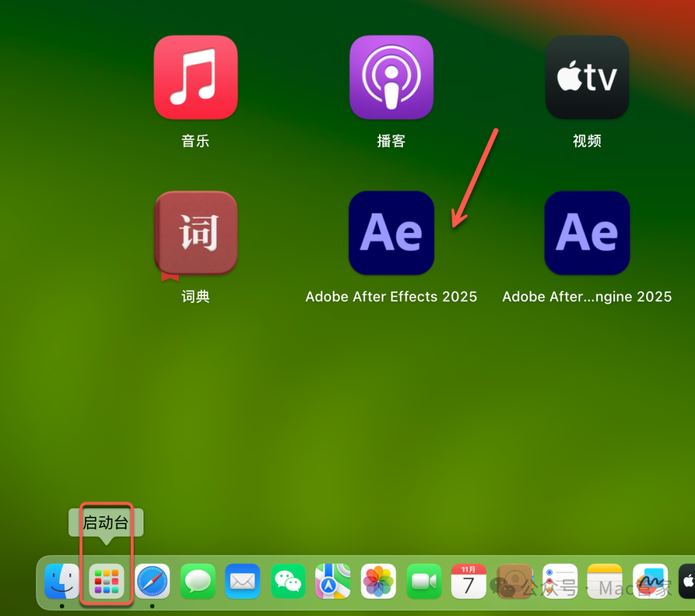Click the Launchpad icon in the Dock
Image resolution: width=695 pixels, height=616 pixels.
pos(106,581)
